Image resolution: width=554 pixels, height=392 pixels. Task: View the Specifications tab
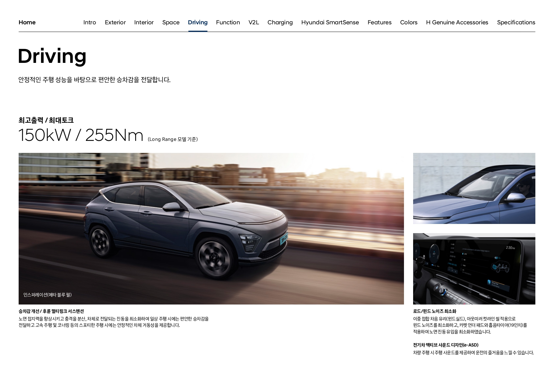(516, 22)
